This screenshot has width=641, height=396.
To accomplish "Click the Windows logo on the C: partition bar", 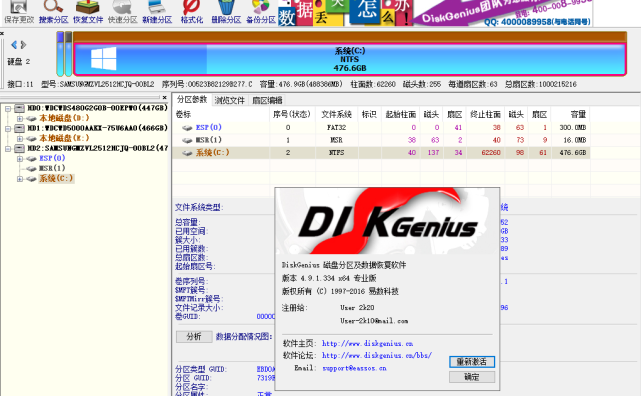I will pos(103,58).
